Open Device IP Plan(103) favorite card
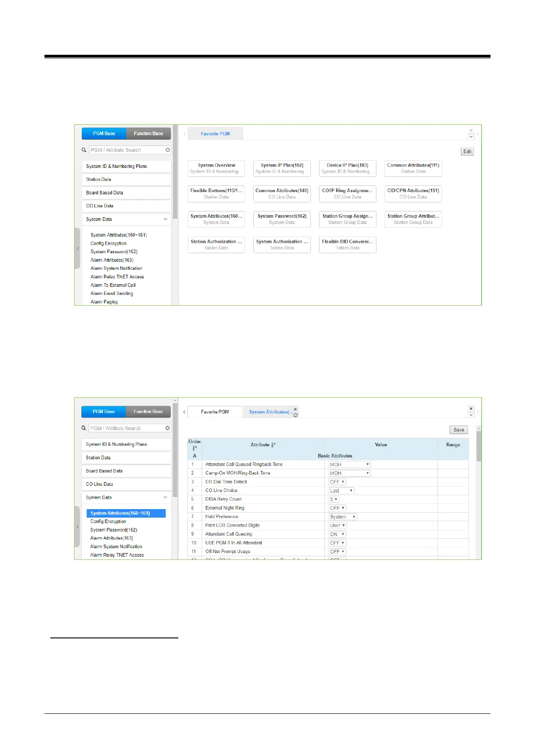 [x=348, y=168]
